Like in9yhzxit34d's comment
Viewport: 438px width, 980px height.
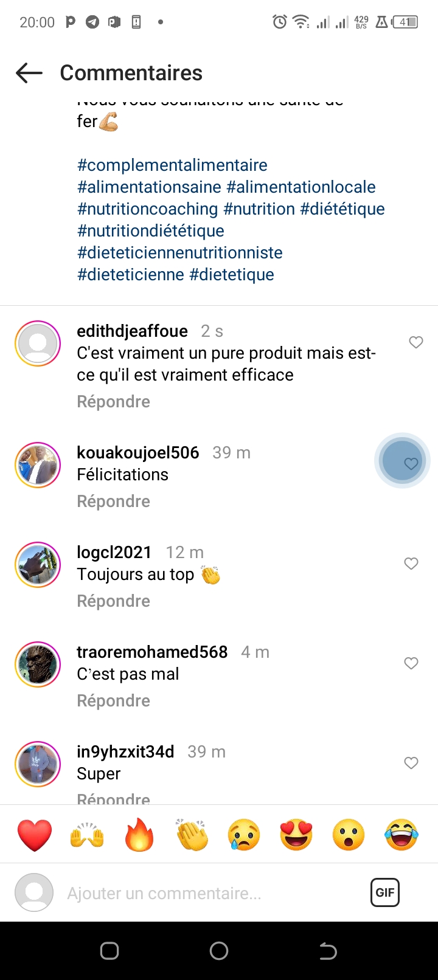point(411,763)
